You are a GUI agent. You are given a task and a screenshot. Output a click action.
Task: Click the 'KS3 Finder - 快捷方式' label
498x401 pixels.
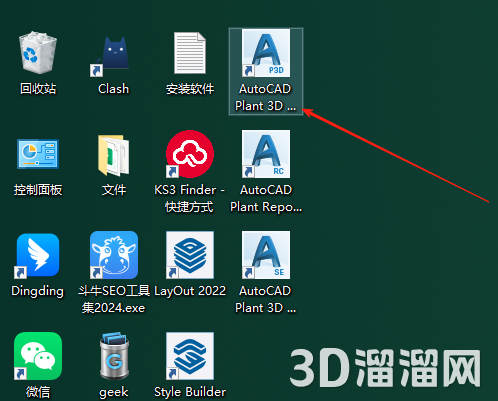point(189,198)
